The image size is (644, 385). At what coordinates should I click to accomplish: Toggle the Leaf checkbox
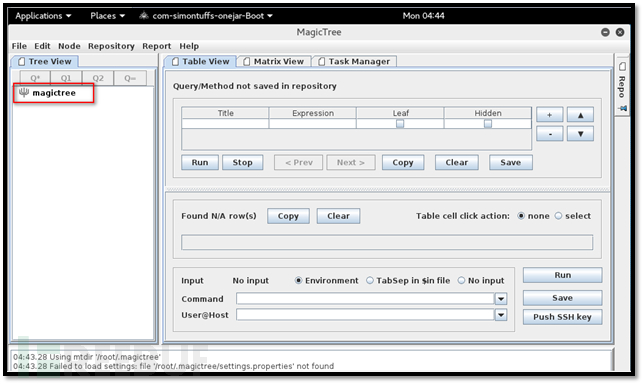400,124
